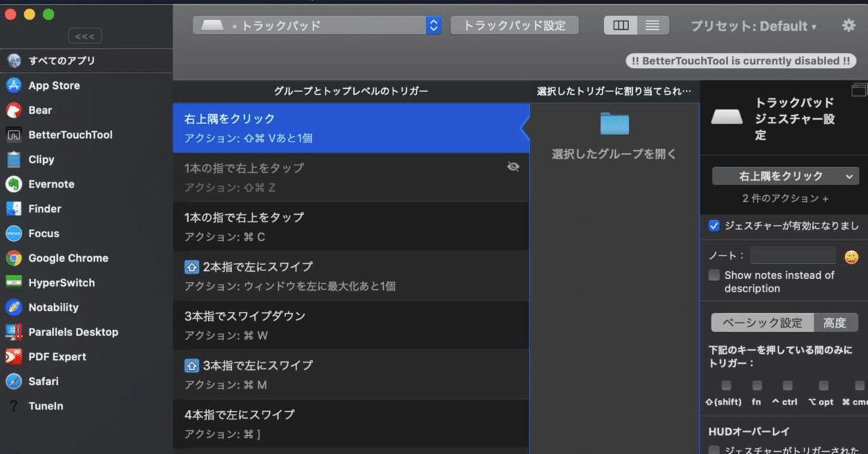Select the 右上隅をクリック trigger row
This screenshot has height=454, width=868.
[x=351, y=128]
